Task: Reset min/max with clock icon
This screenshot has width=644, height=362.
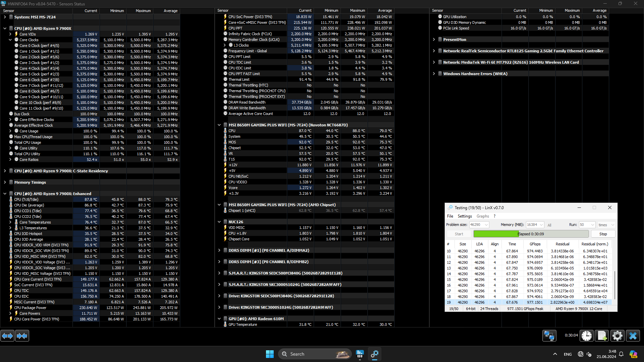Action: coord(587,336)
